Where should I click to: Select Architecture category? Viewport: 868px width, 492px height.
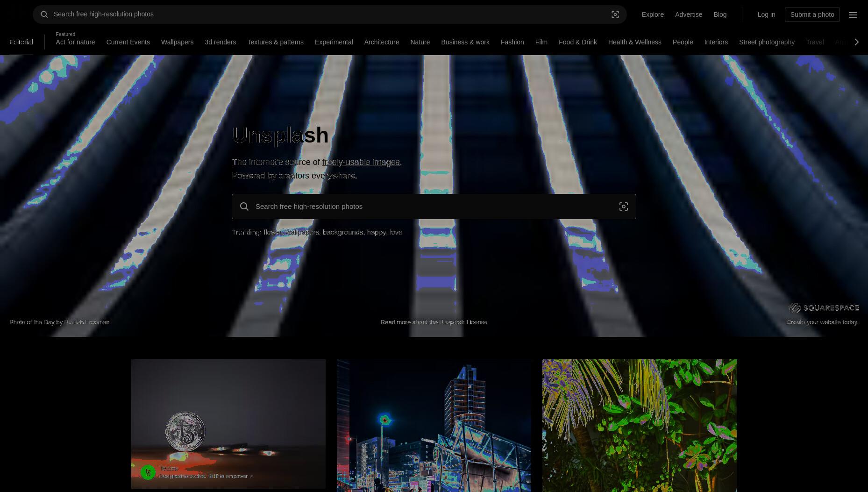(382, 42)
